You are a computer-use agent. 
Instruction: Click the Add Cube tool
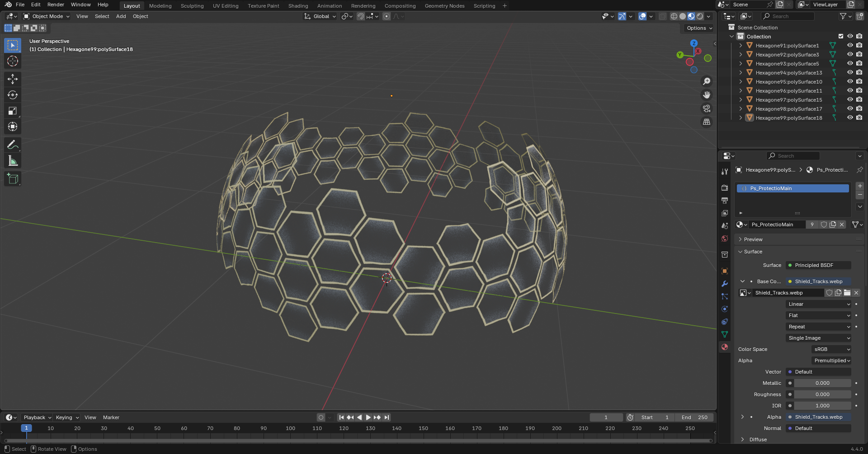click(13, 179)
